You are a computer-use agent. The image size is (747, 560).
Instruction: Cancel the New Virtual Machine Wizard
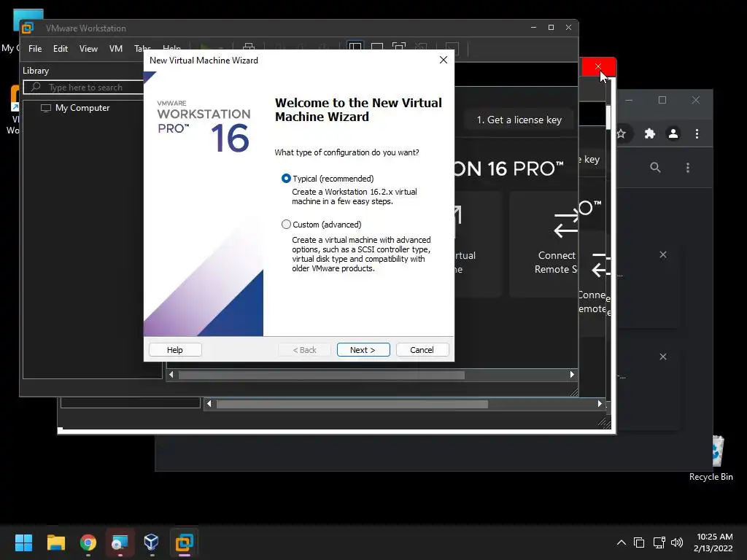tap(422, 350)
